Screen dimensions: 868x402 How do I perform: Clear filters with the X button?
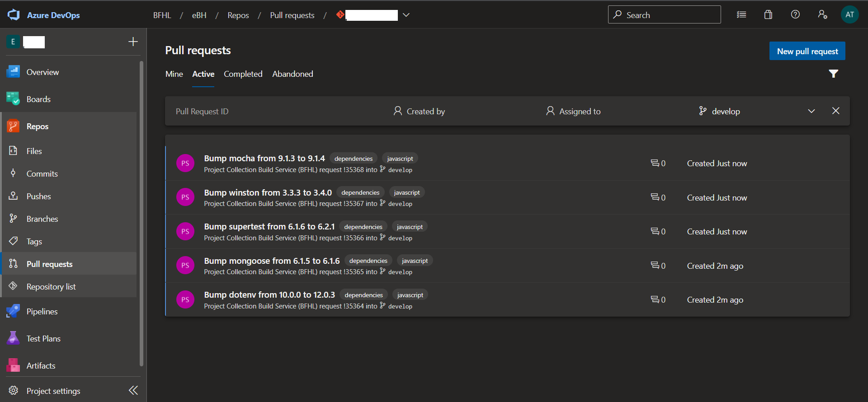pyautogui.click(x=835, y=111)
